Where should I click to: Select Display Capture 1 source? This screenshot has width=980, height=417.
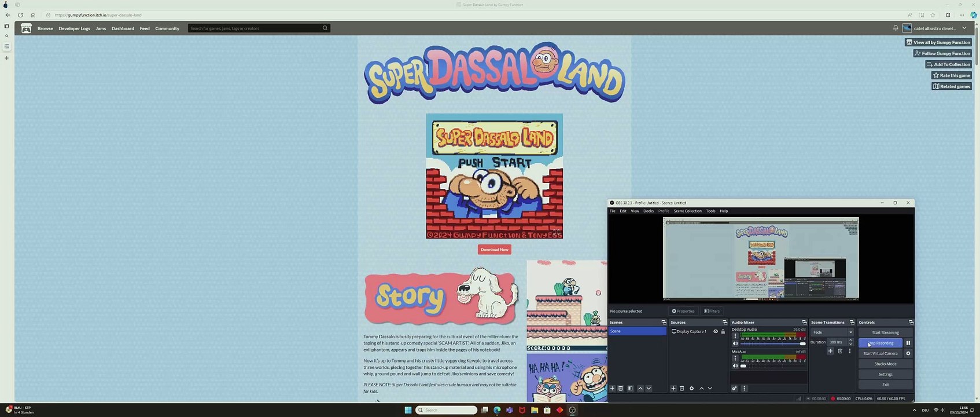pyautogui.click(x=691, y=331)
